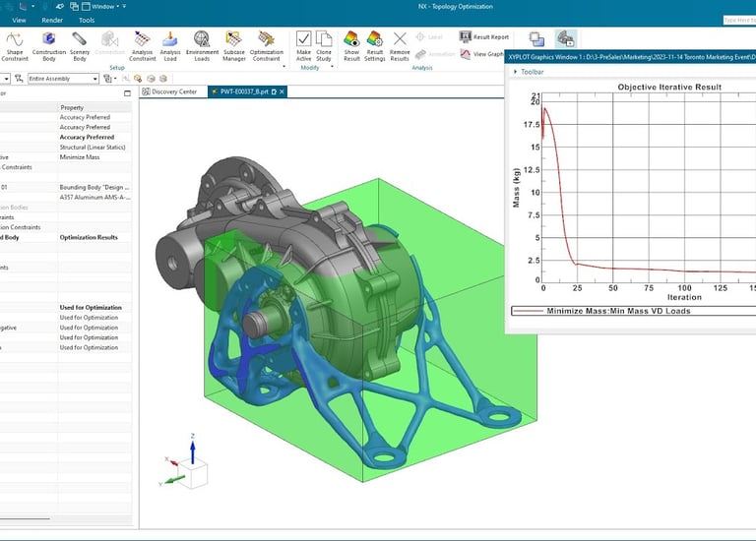Open Environment Loads

[202, 46]
